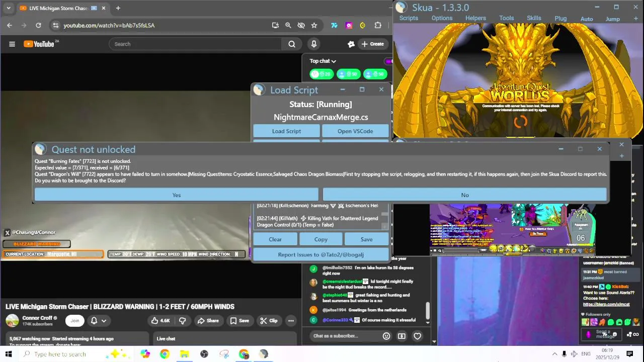The width and height of the screenshot is (644, 362).
Task: Click Jump in Skua menu bar
Action: (x=612, y=19)
